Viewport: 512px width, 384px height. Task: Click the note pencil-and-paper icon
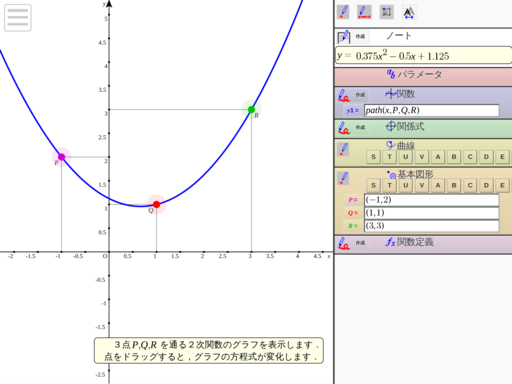343,37
